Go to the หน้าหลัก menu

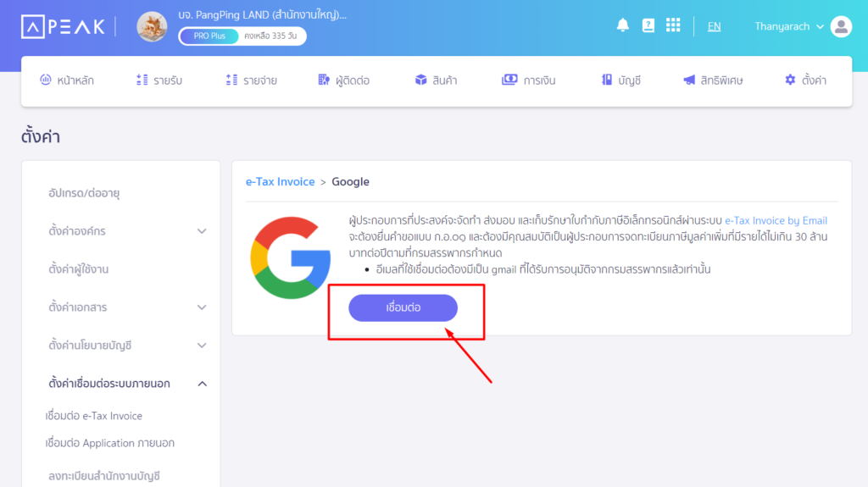pos(67,80)
